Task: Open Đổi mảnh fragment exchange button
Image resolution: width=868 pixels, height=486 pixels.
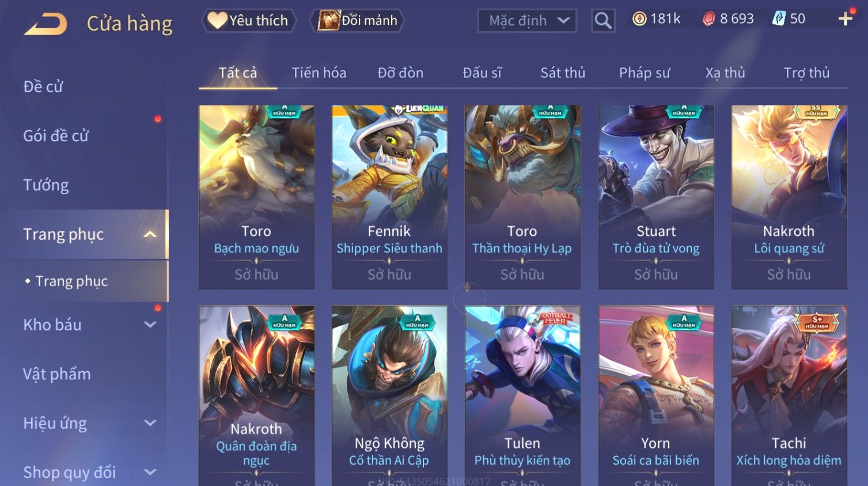Action: (357, 21)
